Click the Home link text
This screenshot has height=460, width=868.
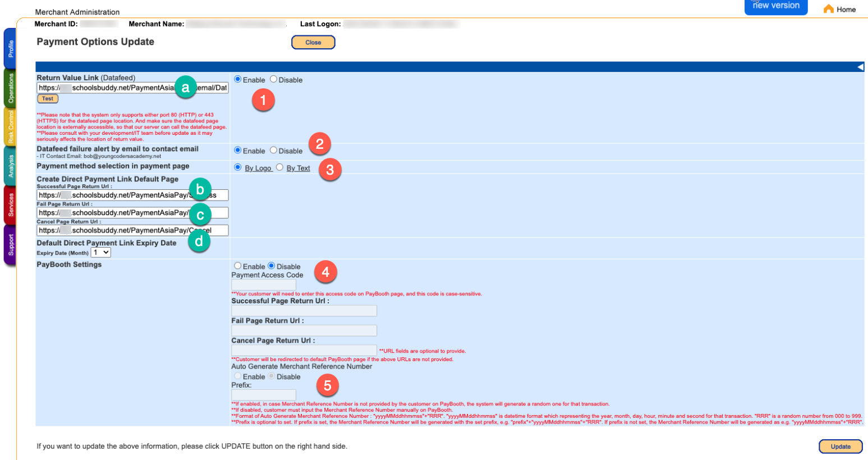(846, 10)
